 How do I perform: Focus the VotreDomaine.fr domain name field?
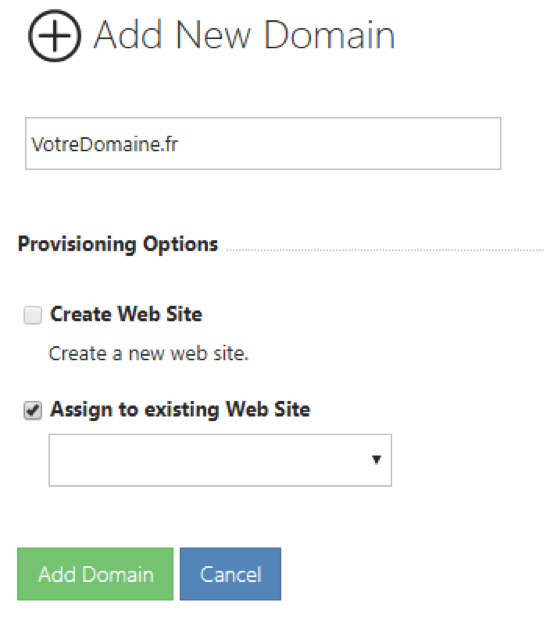click(x=263, y=143)
